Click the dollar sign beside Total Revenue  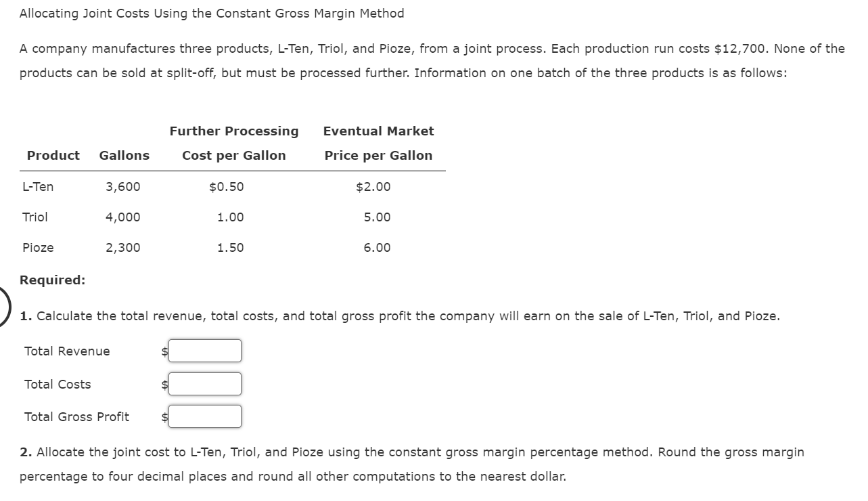162,351
